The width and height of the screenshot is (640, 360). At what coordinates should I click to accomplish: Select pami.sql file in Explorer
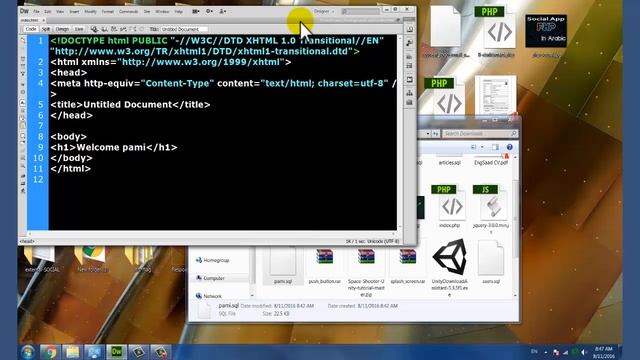coord(282,265)
